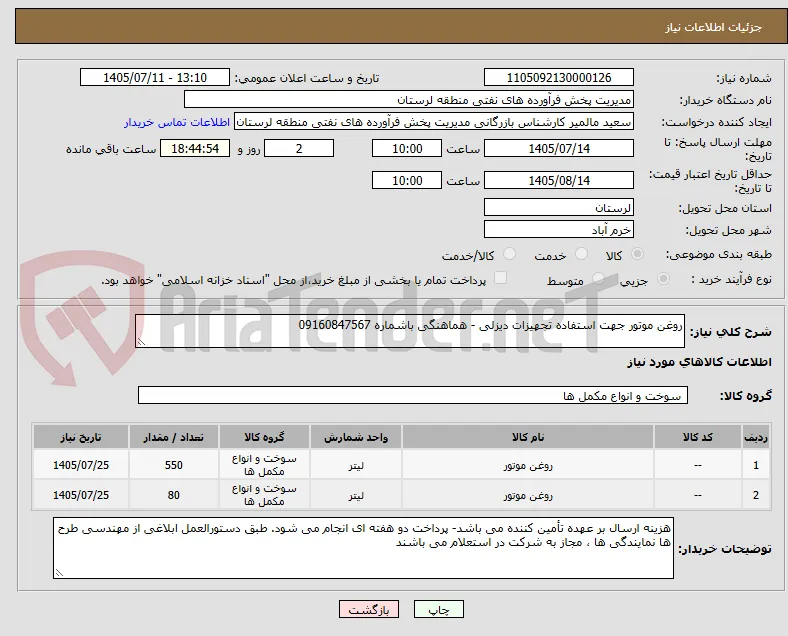The height and width of the screenshot is (636, 788).
Task: Click the remaining time field 18:44:54
Action: 195,148
